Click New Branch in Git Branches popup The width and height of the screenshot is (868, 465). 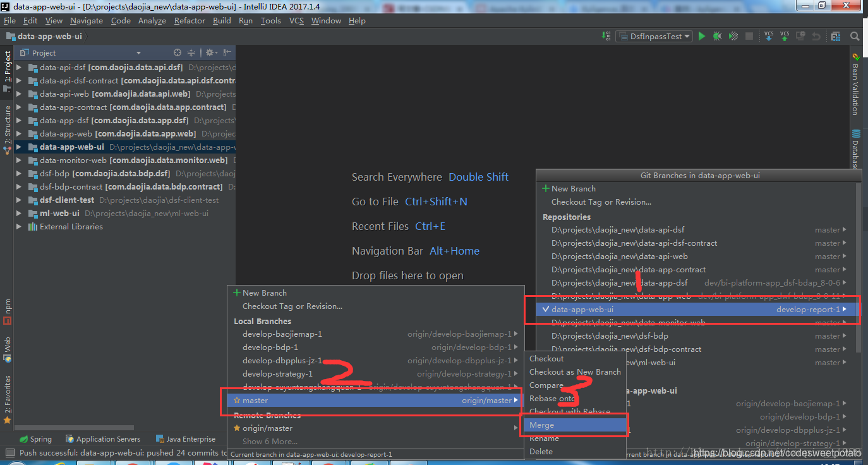coord(695,189)
